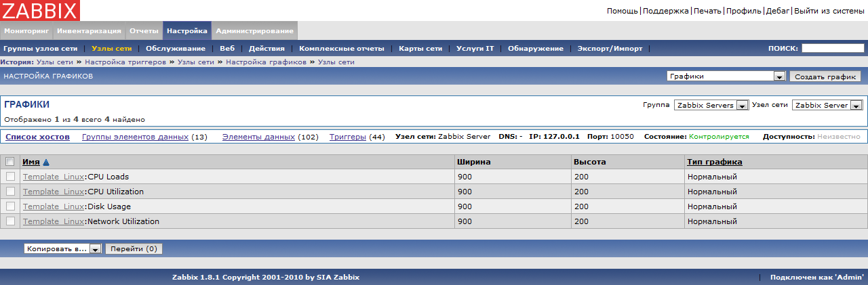Click the Перейти (0) button
Viewport: 868px width, 285px height.
[134, 249]
